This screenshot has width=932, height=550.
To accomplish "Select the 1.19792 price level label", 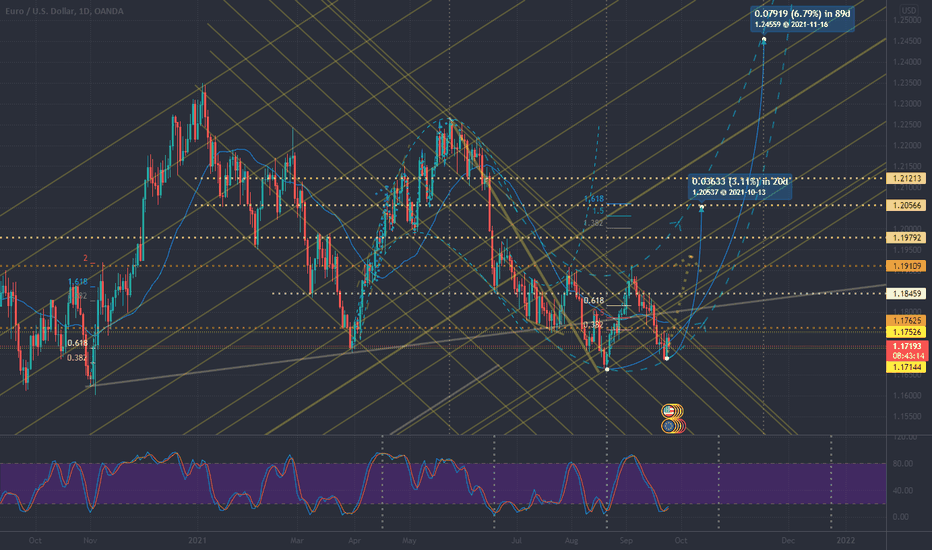I will pyautogui.click(x=906, y=238).
